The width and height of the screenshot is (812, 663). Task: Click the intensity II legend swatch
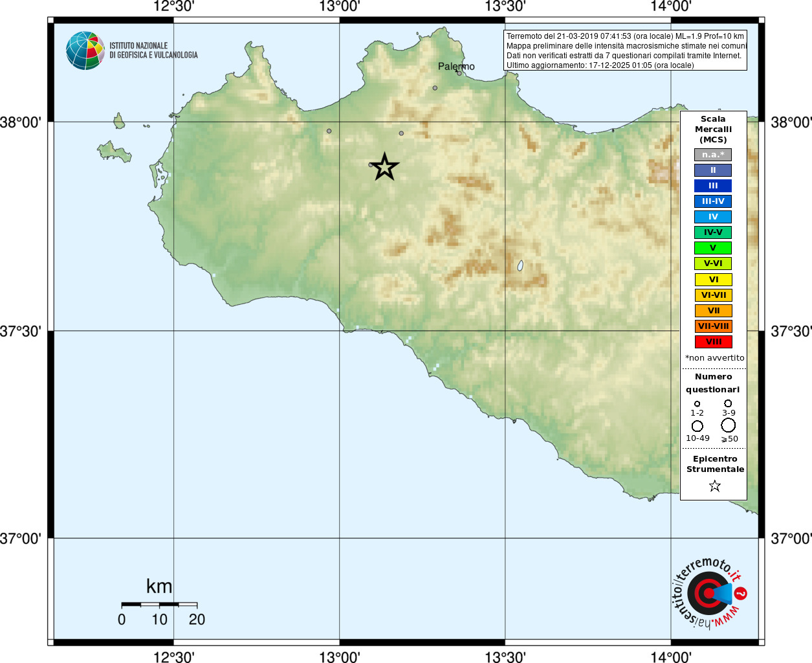[713, 170]
